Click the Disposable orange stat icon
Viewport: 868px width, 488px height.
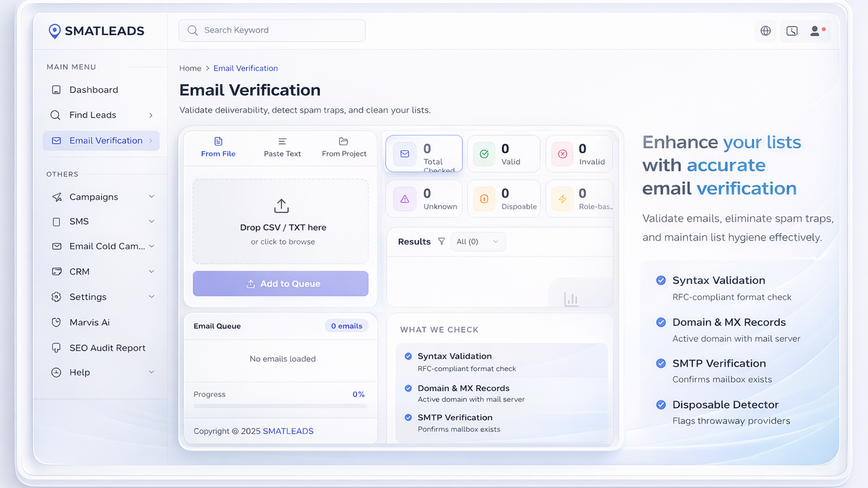click(484, 199)
